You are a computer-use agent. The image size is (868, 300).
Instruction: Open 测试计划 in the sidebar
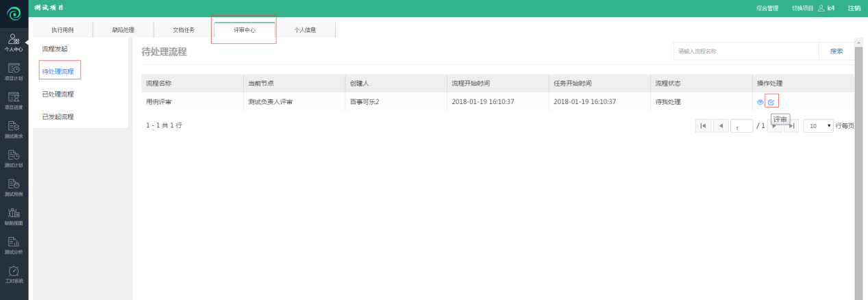14,159
